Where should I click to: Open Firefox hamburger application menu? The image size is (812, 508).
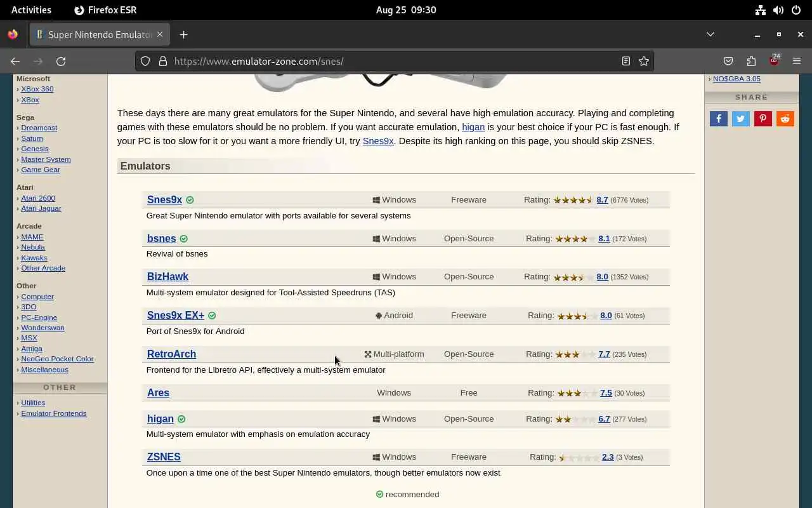(797, 61)
